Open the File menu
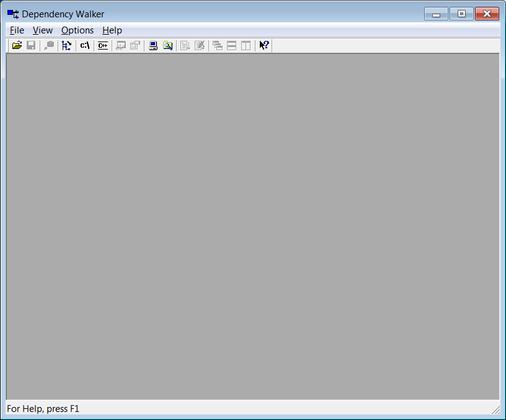Viewport: 506px width, 420px height. [x=17, y=30]
